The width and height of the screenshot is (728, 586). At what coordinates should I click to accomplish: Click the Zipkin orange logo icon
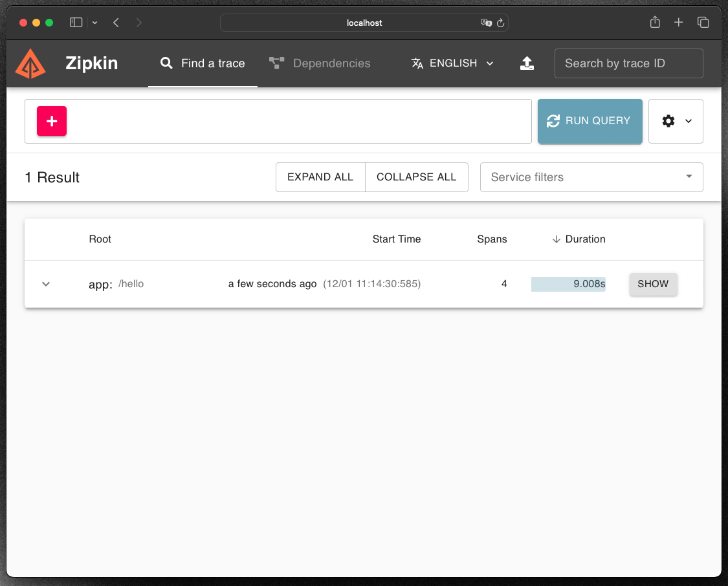click(30, 63)
